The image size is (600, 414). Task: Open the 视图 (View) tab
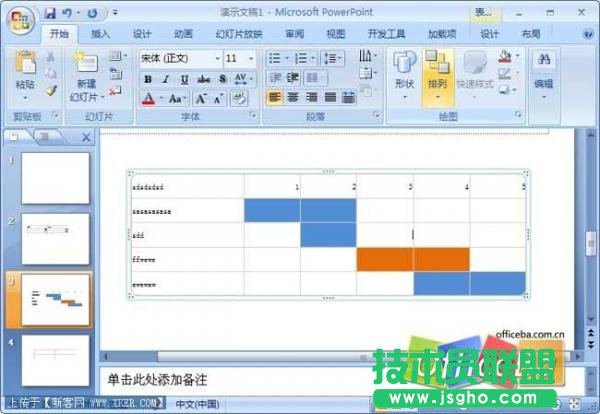[x=336, y=34]
